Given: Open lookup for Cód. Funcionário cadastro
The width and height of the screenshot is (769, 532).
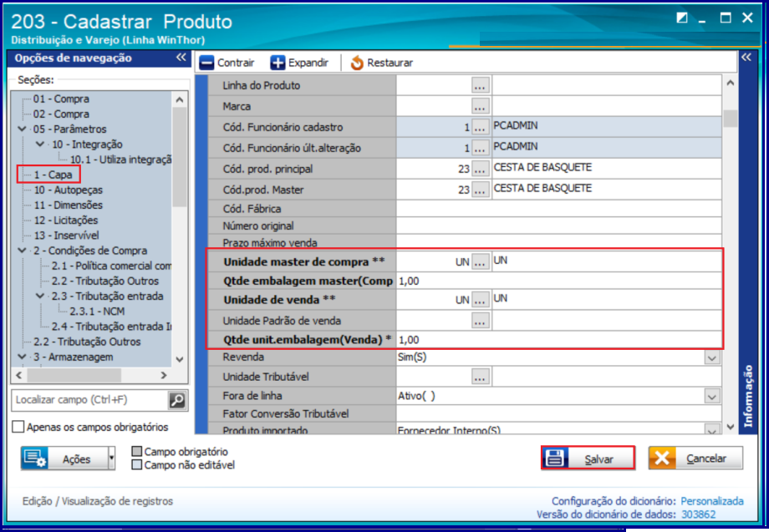Looking at the screenshot, I should pyautogui.click(x=480, y=128).
